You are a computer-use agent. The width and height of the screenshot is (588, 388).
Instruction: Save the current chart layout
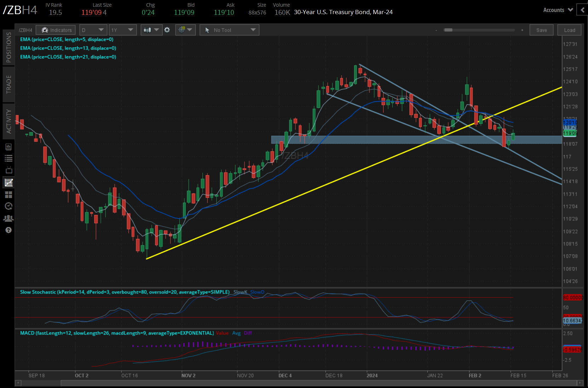click(542, 30)
